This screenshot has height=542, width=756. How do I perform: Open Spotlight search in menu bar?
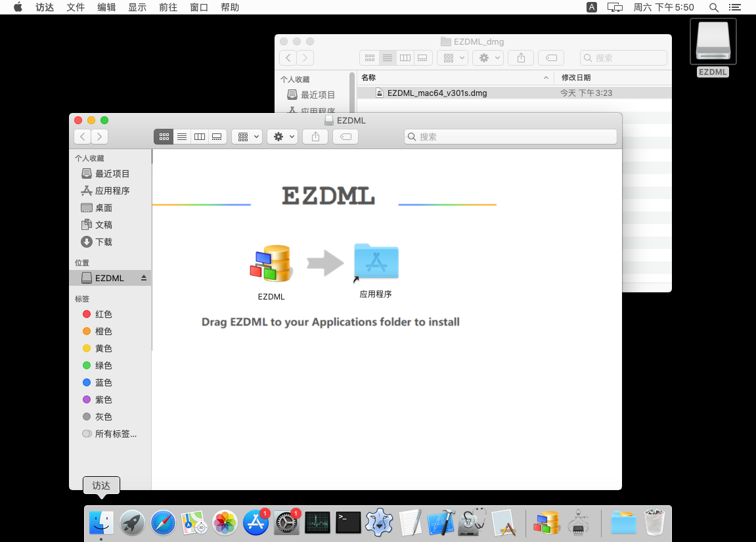(713, 7)
